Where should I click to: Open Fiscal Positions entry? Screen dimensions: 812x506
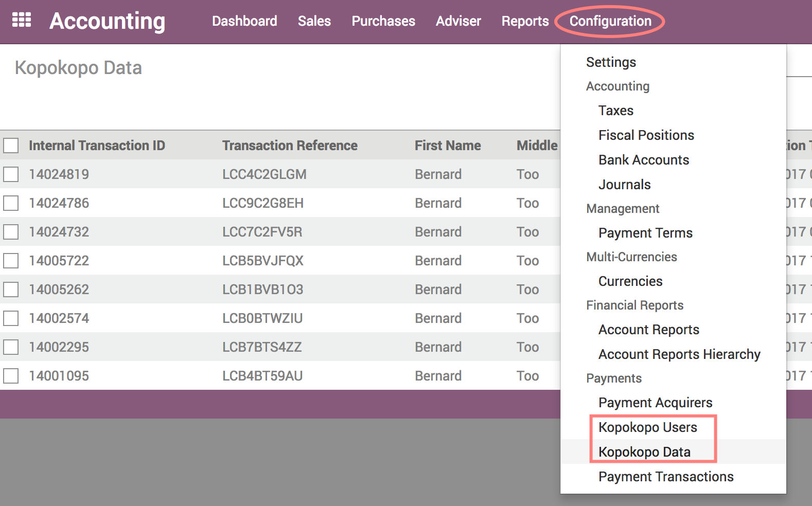[646, 135]
